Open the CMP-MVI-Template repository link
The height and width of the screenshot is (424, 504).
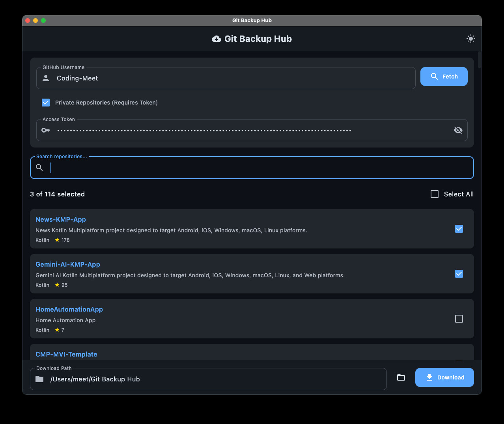(x=66, y=354)
